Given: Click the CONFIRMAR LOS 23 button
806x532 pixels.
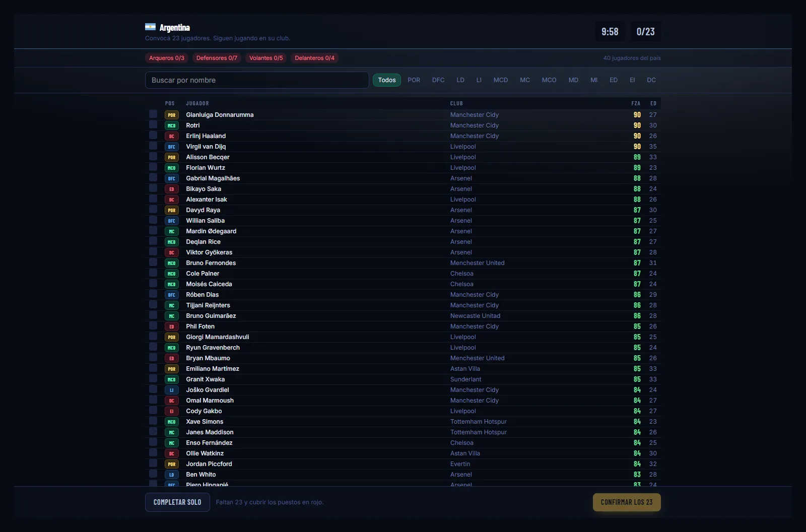Looking at the screenshot, I should 627,502.
